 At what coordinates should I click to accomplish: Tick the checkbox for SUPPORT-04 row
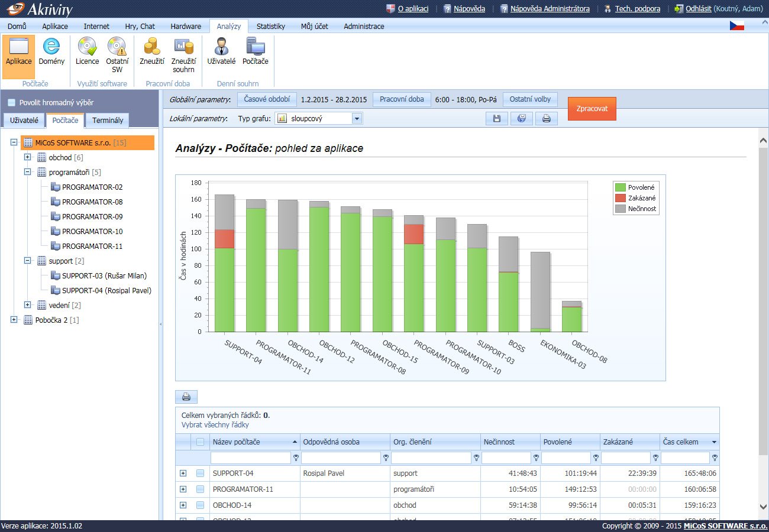tap(201, 473)
